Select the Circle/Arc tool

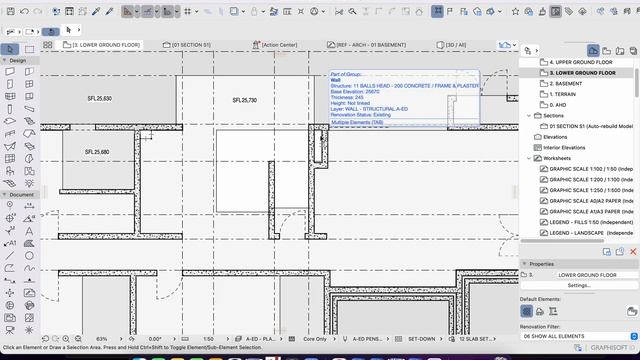tap(29, 256)
